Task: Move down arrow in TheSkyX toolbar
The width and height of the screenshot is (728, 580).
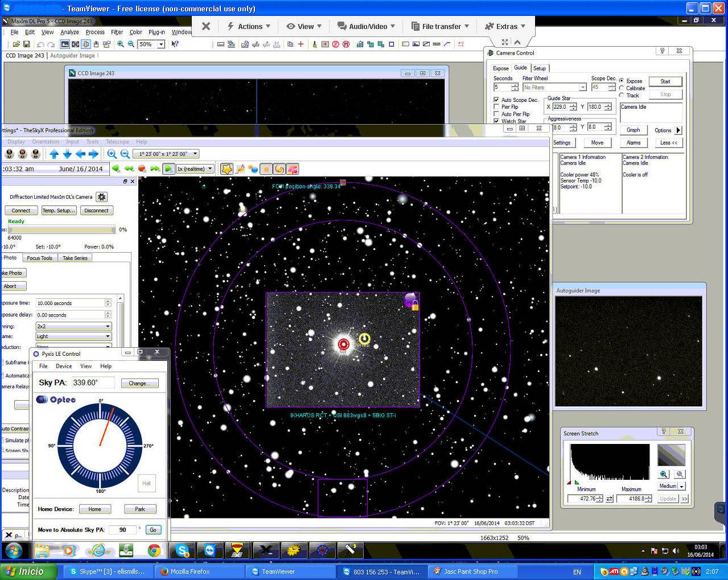Action: tap(67, 154)
